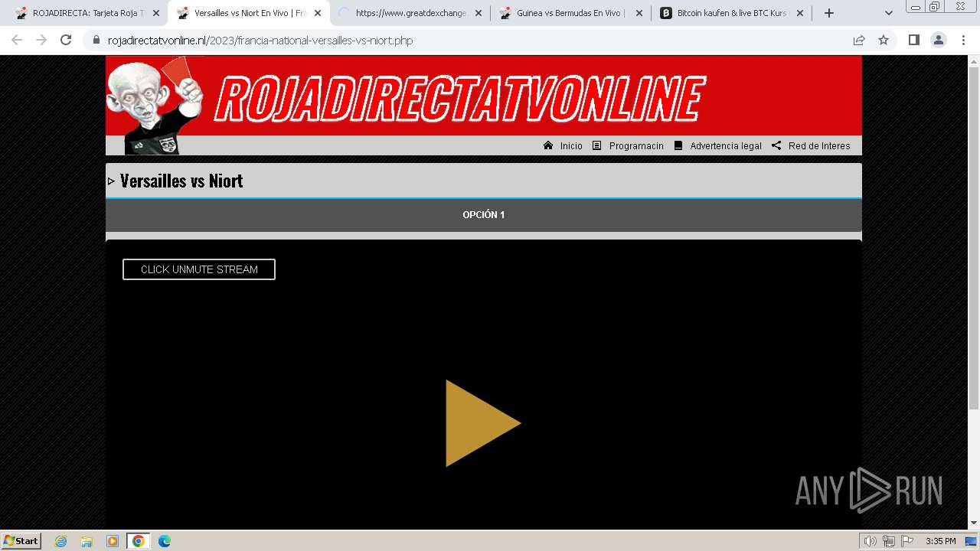Image resolution: width=980 pixels, height=551 pixels.
Task: Close the ROJADIRECTA Tarjeta Roja tab
Action: [156, 13]
